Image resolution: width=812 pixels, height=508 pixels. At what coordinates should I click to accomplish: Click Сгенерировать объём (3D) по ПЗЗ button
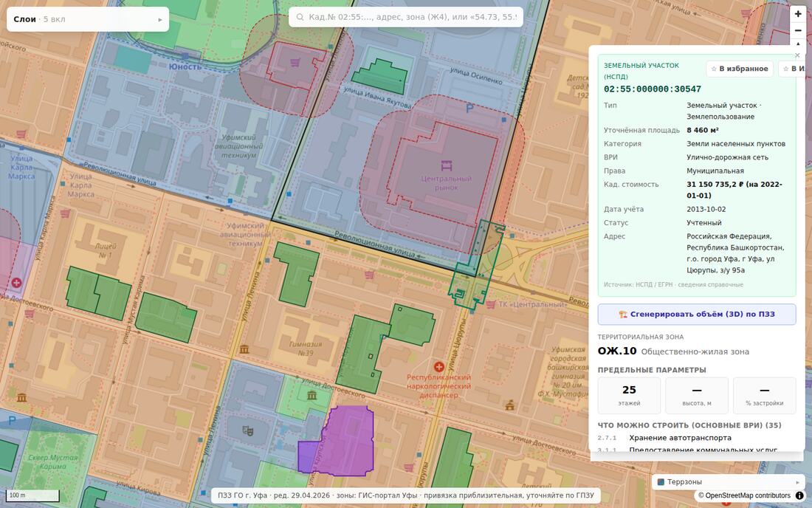[697, 315]
